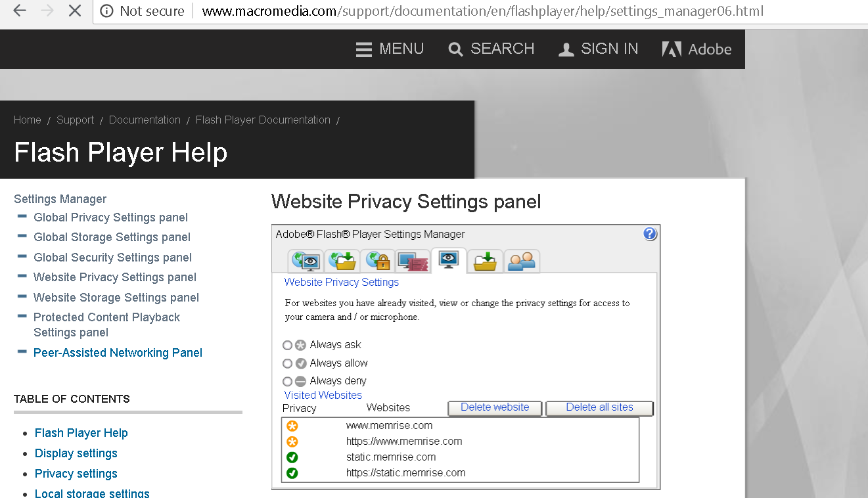View site info via Not secure icon
868x498 pixels.
click(x=107, y=11)
